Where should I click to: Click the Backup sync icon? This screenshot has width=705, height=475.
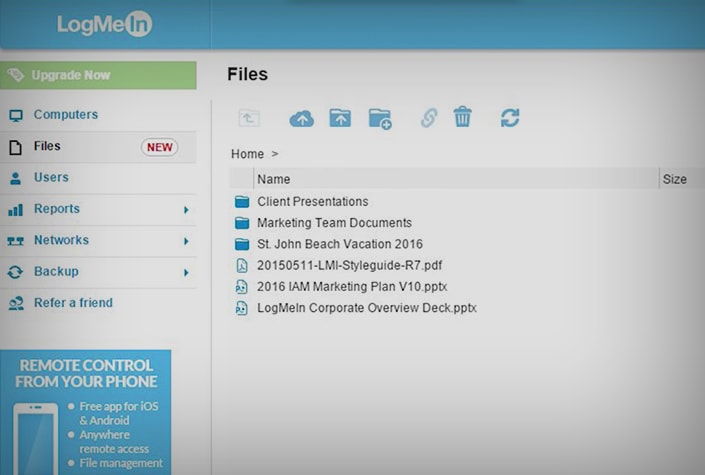15,272
